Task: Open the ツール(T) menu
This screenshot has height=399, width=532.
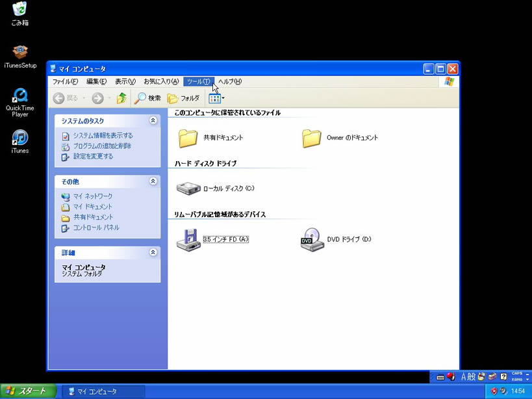Action: [x=199, y=81]
